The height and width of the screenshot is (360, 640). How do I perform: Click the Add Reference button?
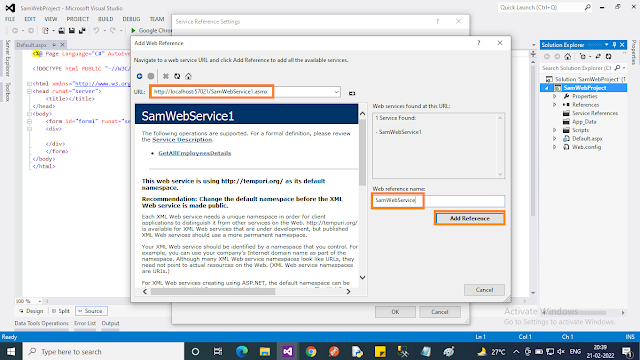[x=469, y=218]
